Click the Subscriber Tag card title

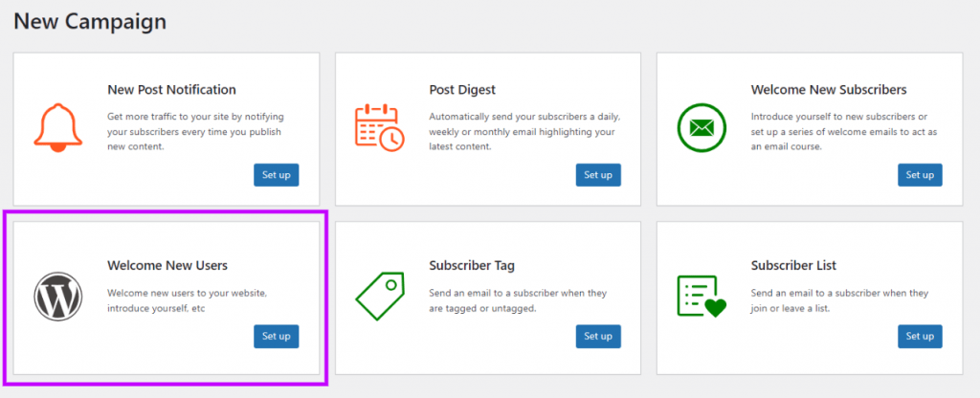click(x=472, y=266)
